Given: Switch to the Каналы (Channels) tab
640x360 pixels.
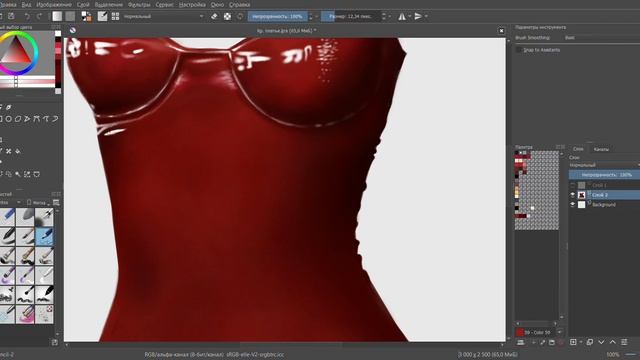Looking at the screenshot, I should [601, 149].
